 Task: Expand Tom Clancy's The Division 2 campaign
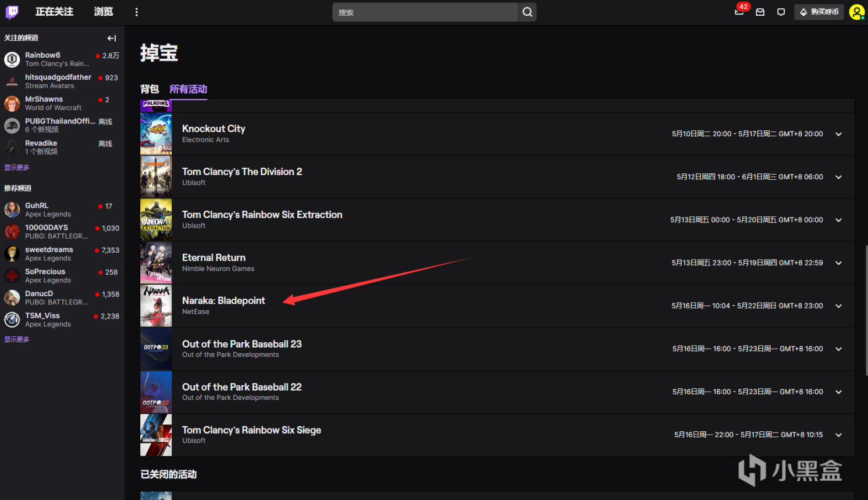[x=838, y=177]
